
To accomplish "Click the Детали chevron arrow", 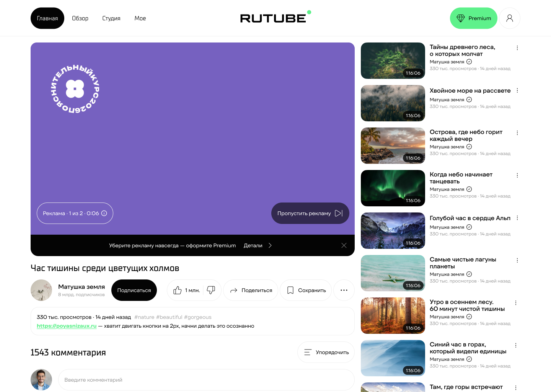I will 270,245.
